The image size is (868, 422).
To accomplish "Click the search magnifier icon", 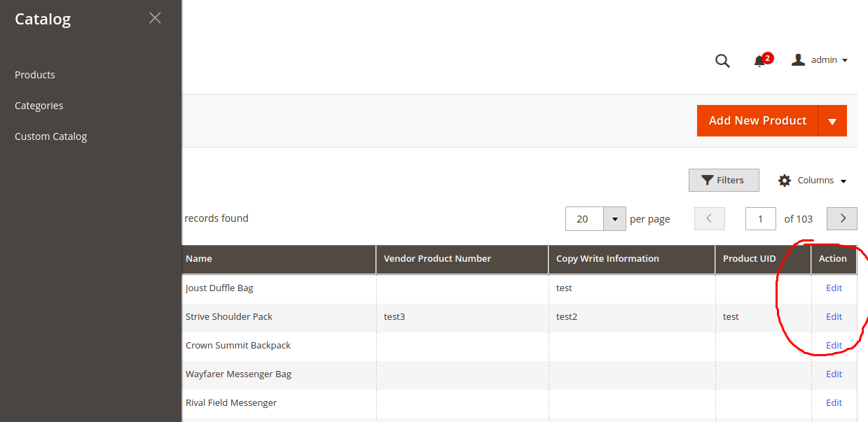I will 722,61.
